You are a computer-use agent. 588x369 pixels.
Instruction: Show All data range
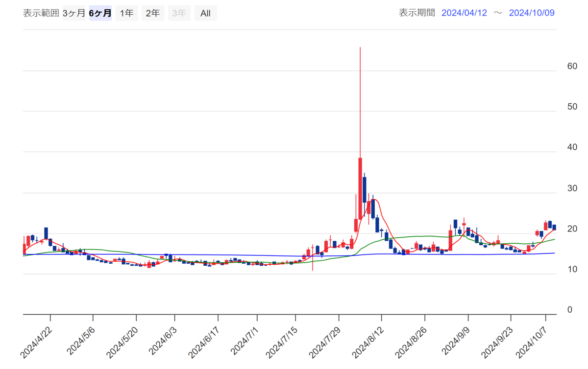pyautogui.click(x=205, y=13)
